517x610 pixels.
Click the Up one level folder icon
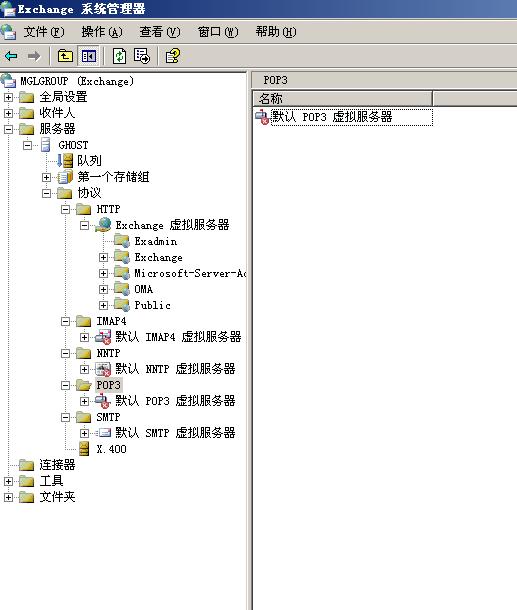point(65,56)
